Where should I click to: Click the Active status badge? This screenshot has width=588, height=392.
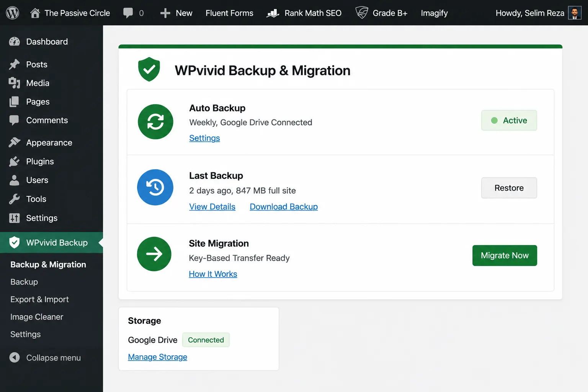pyautogui.click(x=509, y=121)
